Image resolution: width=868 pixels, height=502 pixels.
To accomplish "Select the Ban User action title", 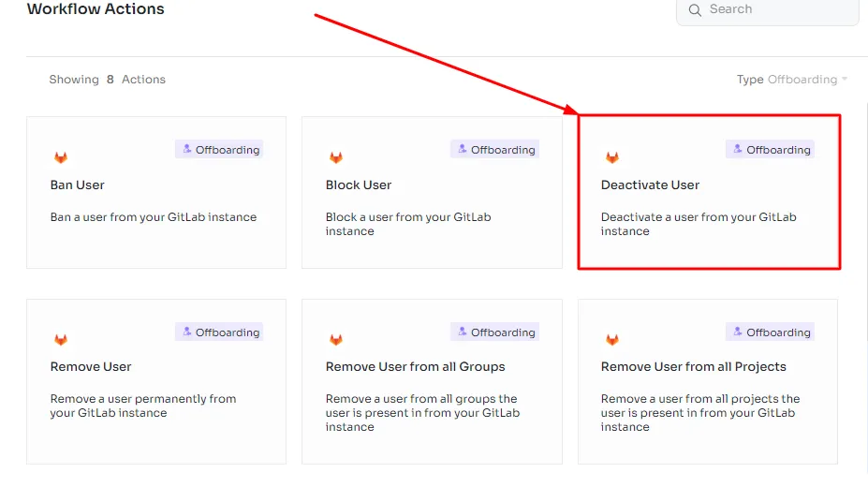I will (78, 185).
